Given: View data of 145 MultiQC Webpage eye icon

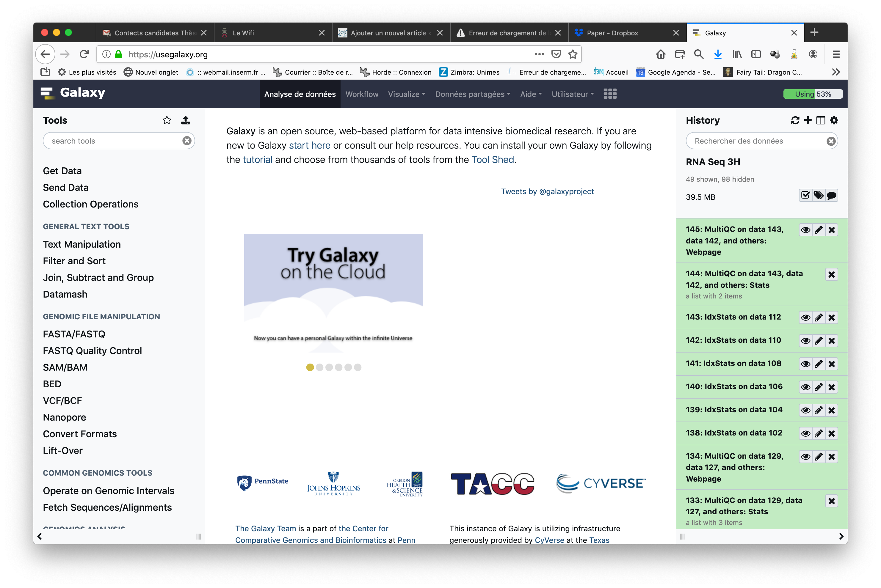Looking at the screenshot, I should click(805, 230).
